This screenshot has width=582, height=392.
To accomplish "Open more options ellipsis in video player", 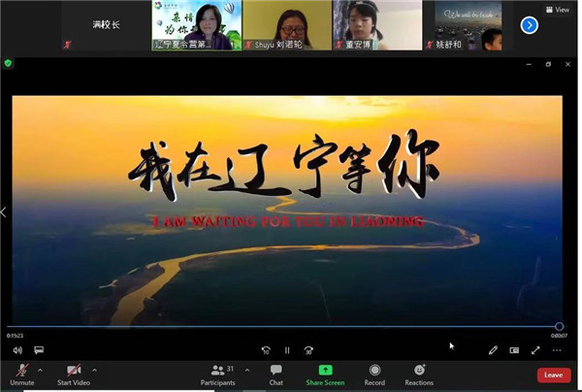I will point(557,350).
